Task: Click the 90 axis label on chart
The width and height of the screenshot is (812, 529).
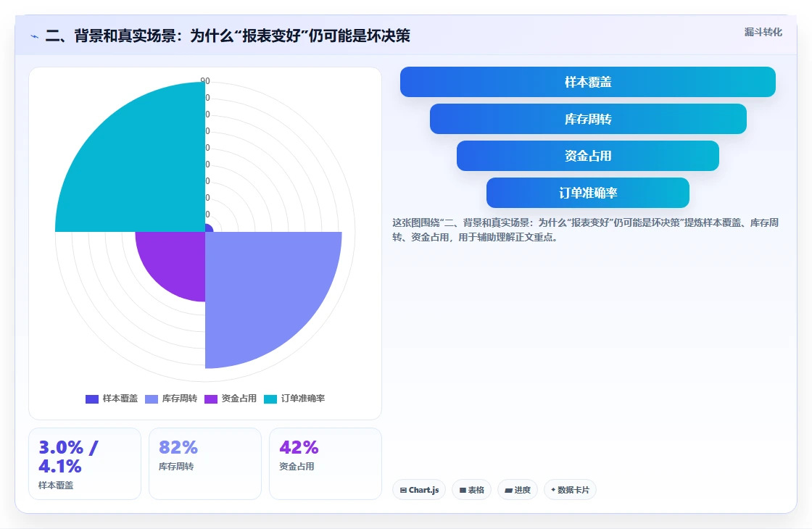Action: tap(205, 80)
